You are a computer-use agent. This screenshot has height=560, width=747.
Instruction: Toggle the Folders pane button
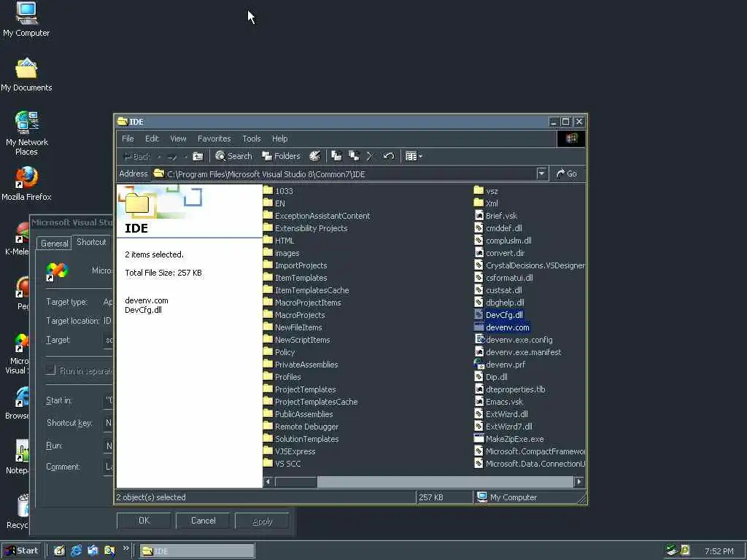(x=281, y=156)
